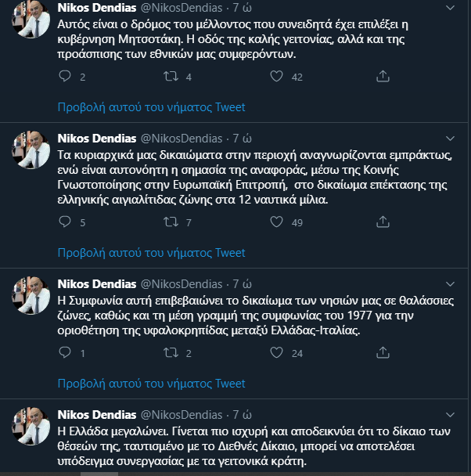Retweet the tweet about Mitsotakis government
This screenshot has height=476, width=471.
(x=171, y=76)
